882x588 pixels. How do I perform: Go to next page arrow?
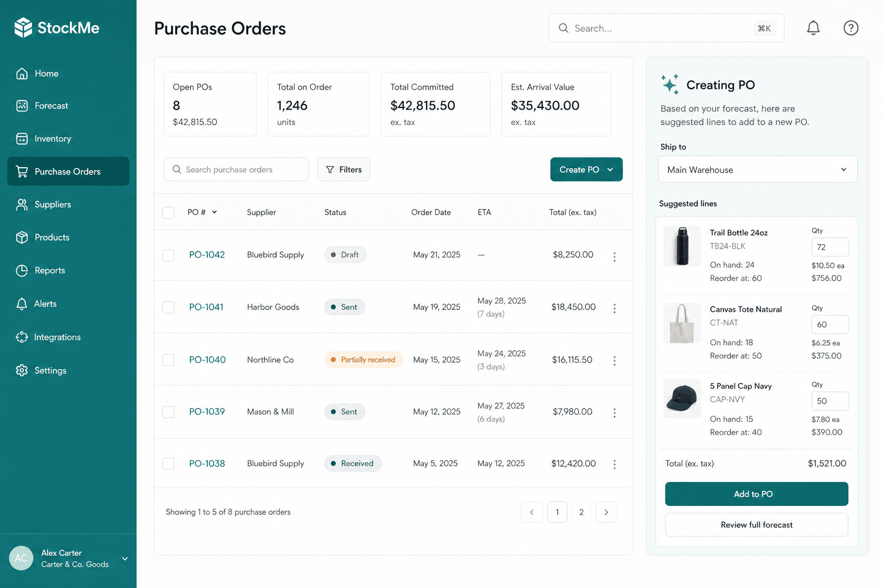tap(606, 512)
